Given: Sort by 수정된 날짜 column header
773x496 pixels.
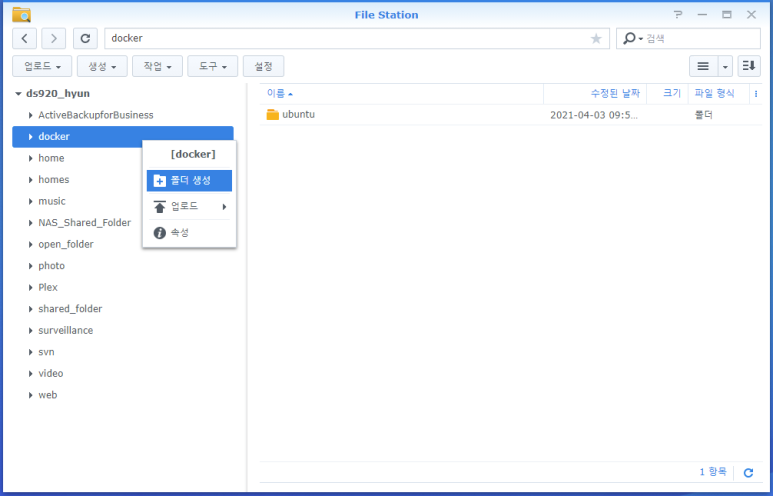Looking at the screenshot, I should click(x=614, y=93).
